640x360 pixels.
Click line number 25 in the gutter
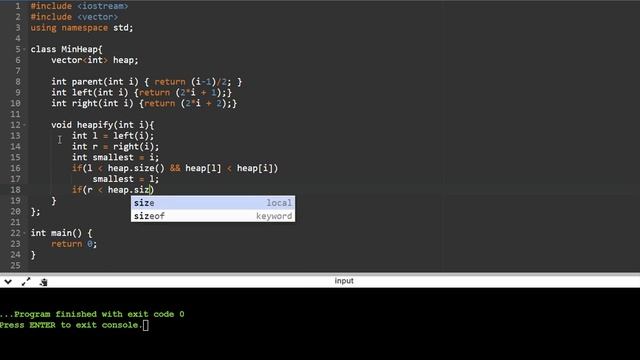coord(15,265)
